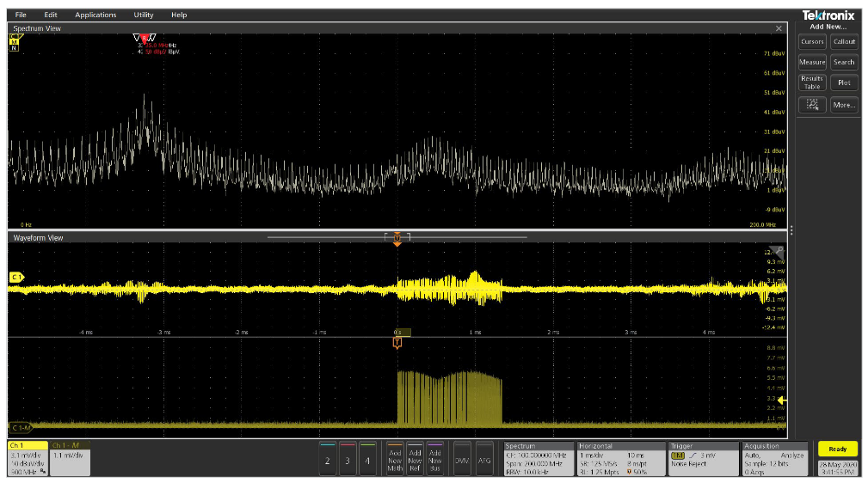The width and height of the screenshot is (868, 483).
Task: Add New Math waveform
Action: 395,459
